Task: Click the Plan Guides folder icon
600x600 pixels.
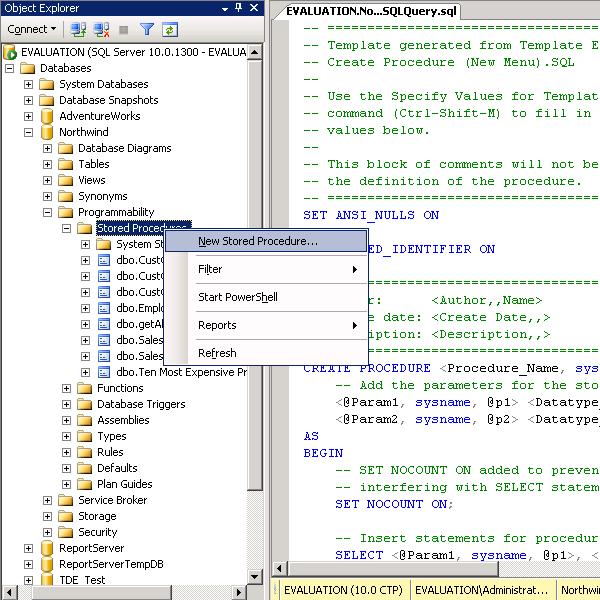Action: pos(85,484)
